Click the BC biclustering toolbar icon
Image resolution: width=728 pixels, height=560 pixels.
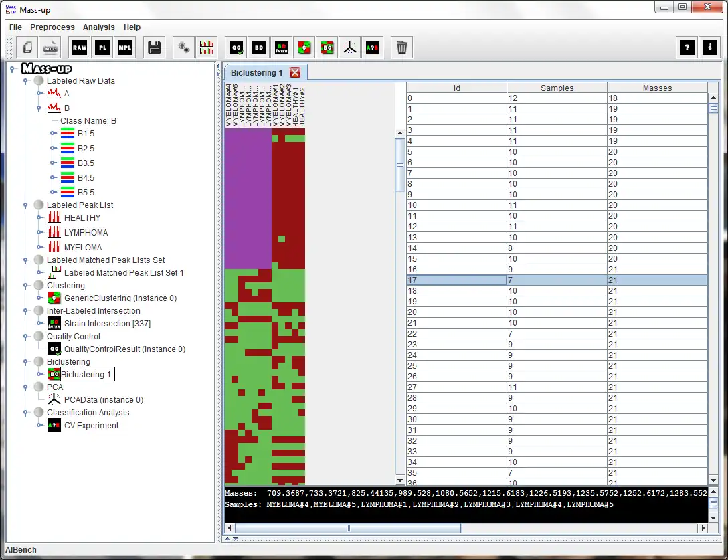tap(327, 48)
